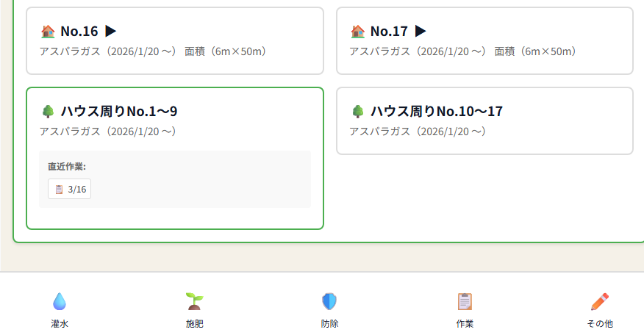Open the 3/16 recent work entry
Screen dimensions: 644x335
70,189
